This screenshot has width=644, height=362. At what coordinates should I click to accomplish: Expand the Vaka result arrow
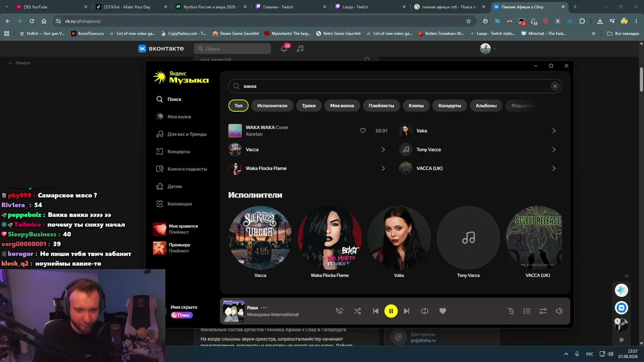[x=554, y=131]
